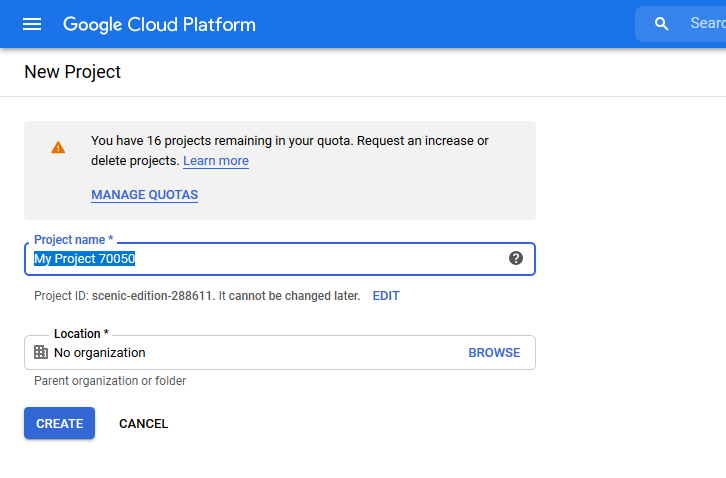
Task: Click the Location field label
Action: (x=81, y=334)
